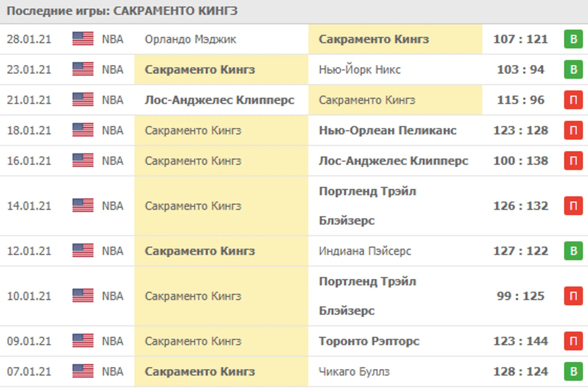Click the US flag icon in 14.01.21 row
Viewport: 588px width, 388px height.
pos(83,205)
